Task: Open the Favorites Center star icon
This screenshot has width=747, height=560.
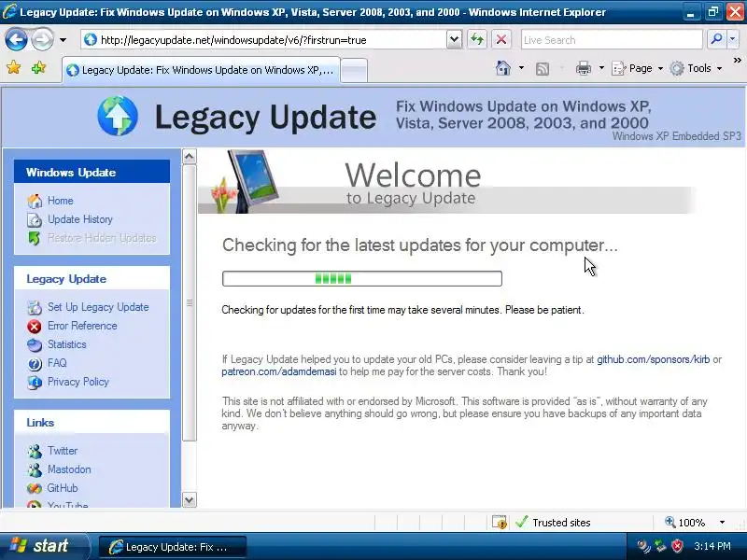Action: pyautogui.click(x=14, y=67)
